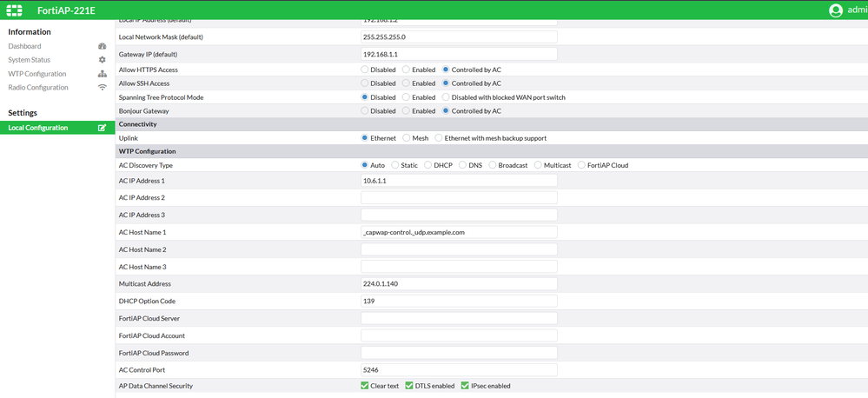
Task: Click the FortiAP Cloud Password field
Action: (x=459, y=353)
